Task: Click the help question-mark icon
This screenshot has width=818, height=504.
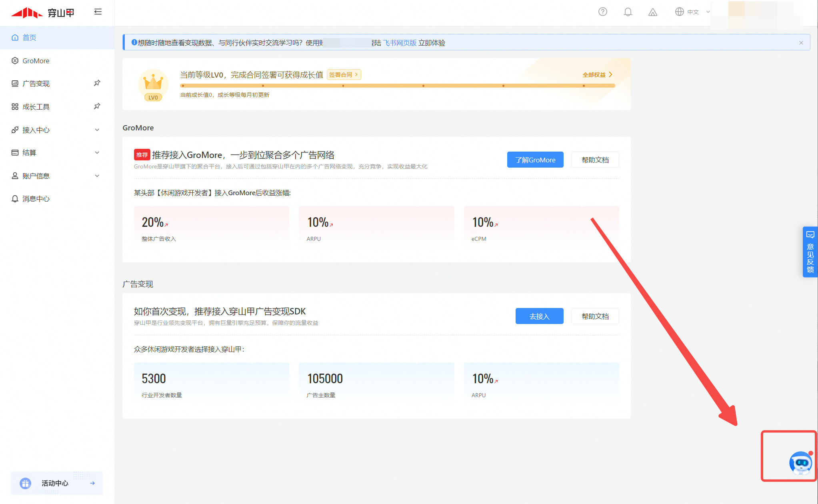Action: coord(603,12)
